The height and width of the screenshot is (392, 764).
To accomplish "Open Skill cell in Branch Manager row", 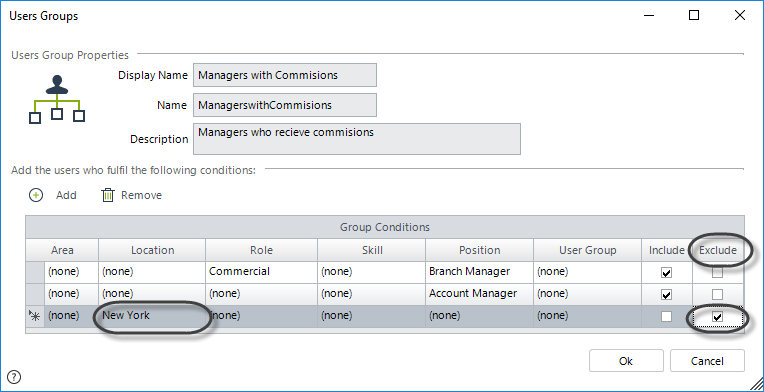I will [371, 272].
